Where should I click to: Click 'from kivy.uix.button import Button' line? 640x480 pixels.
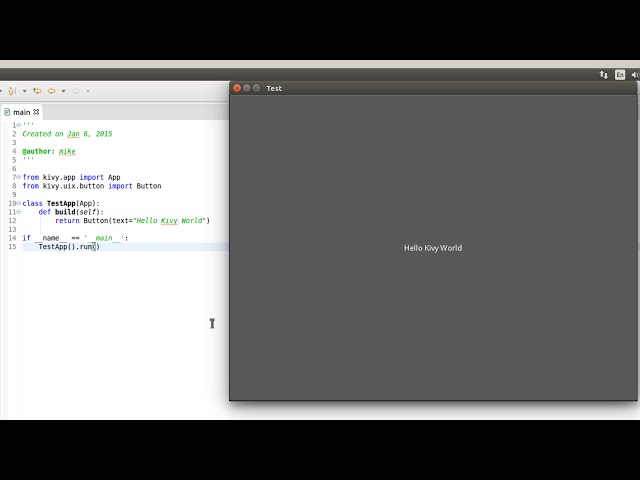pyautogui.click(x=92, y=186)
